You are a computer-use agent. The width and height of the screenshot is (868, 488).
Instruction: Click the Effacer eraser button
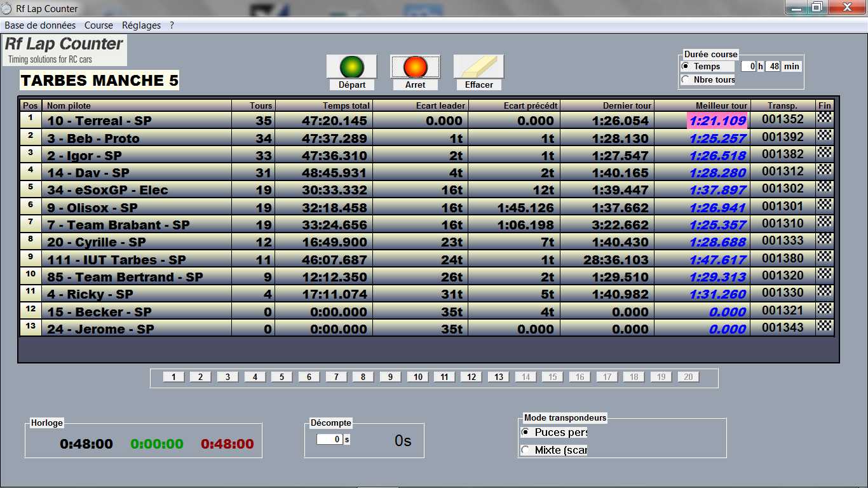click(x=478, y=67)
